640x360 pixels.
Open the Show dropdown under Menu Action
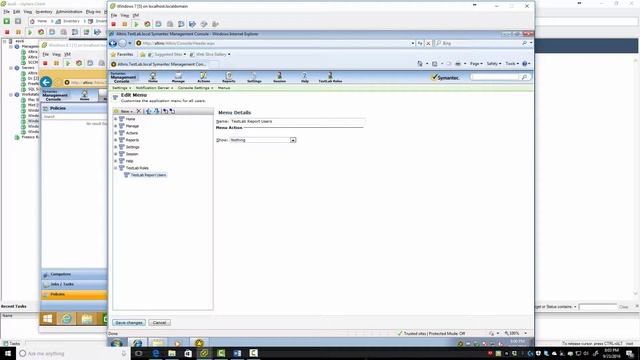tap(293, 140)
